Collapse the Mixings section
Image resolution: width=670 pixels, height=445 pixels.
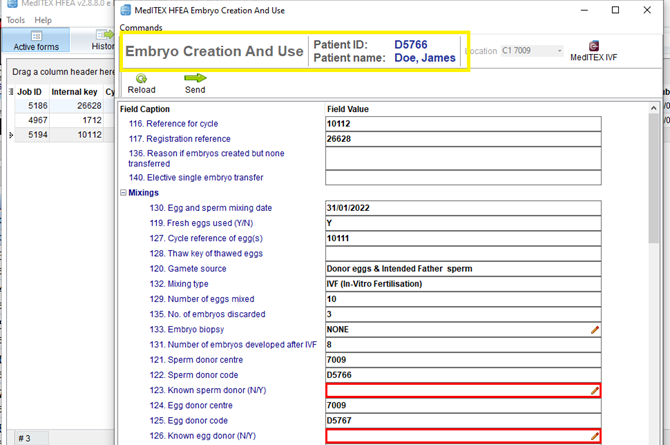123,193
